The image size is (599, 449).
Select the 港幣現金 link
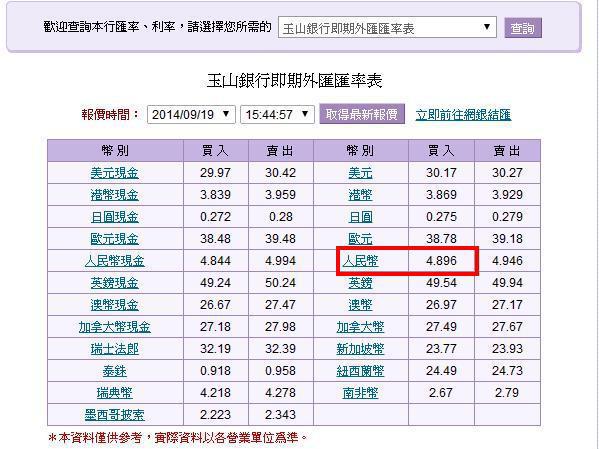115,195
